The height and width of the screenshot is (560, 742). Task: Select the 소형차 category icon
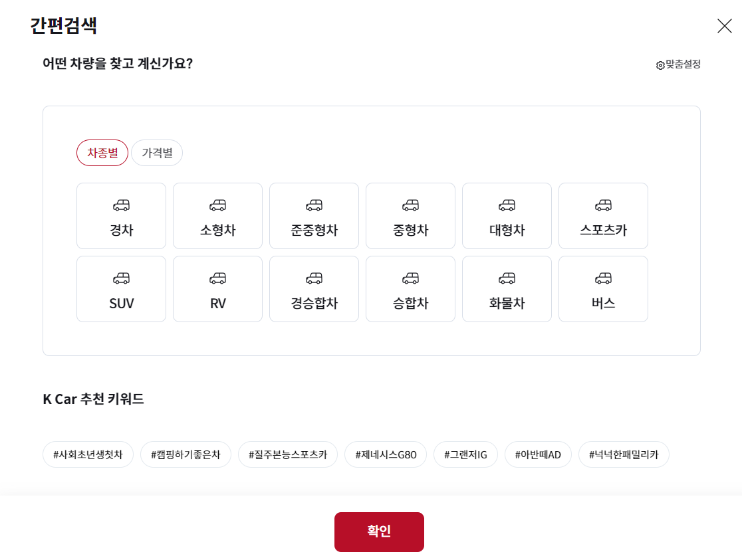coord(217,215)
